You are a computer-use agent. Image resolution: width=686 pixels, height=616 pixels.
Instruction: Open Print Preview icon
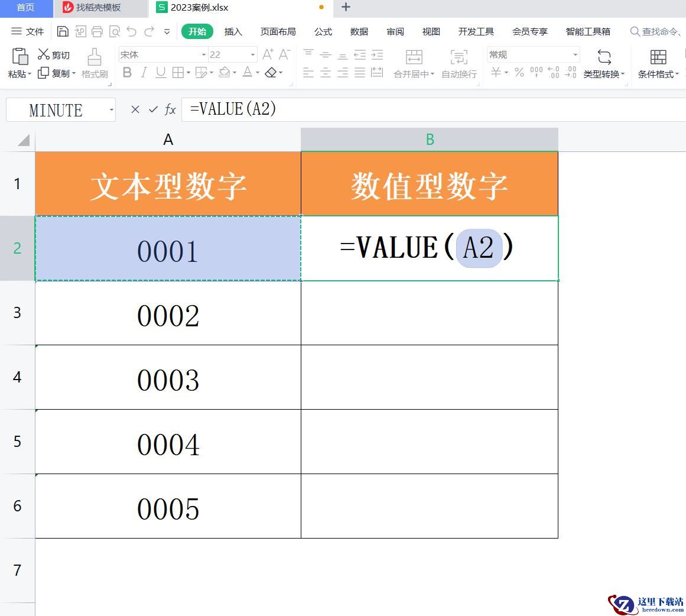pos(115,31)
